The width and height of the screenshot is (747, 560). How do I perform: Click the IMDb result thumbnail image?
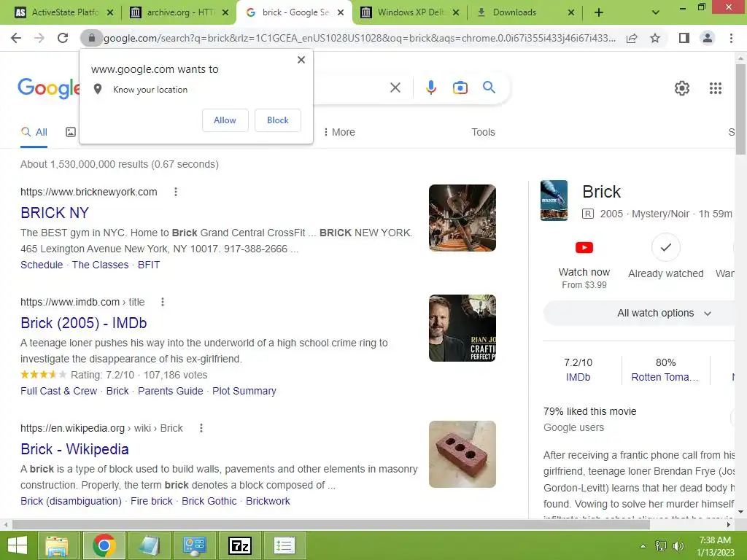(x=462, y=328)
